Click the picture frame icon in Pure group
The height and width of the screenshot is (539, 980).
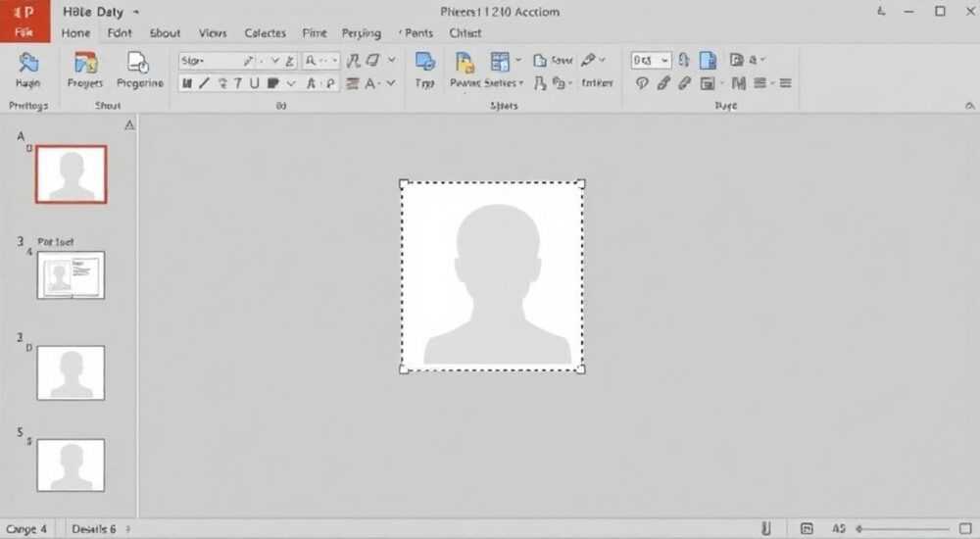[x=707, y=83]
